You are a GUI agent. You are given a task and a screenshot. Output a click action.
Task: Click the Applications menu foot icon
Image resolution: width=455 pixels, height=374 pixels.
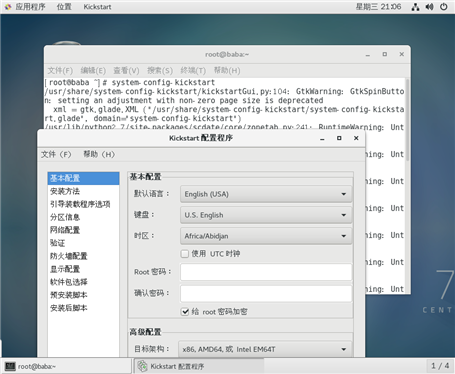(8, 7)
